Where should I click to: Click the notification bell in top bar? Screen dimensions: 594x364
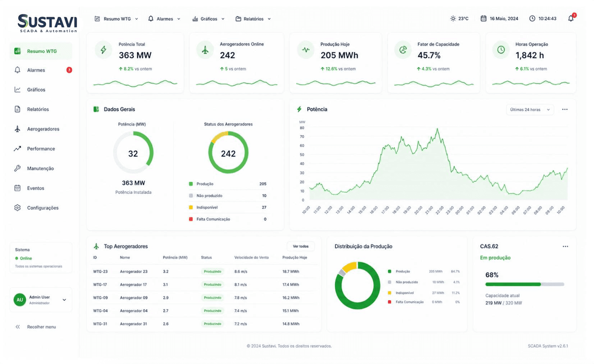pyautogui.click(x=571, y=18)
